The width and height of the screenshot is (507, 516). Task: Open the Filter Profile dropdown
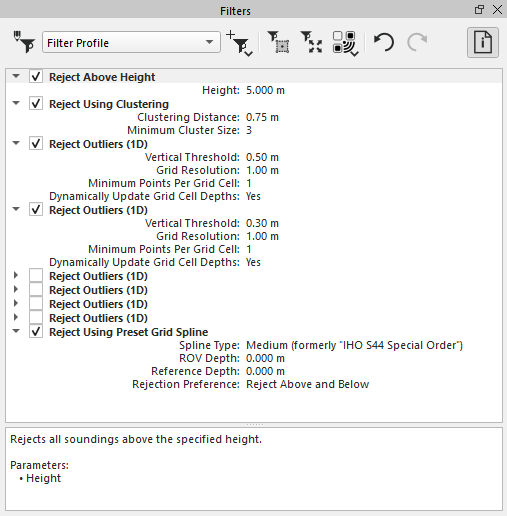click(x=131, y=42)
